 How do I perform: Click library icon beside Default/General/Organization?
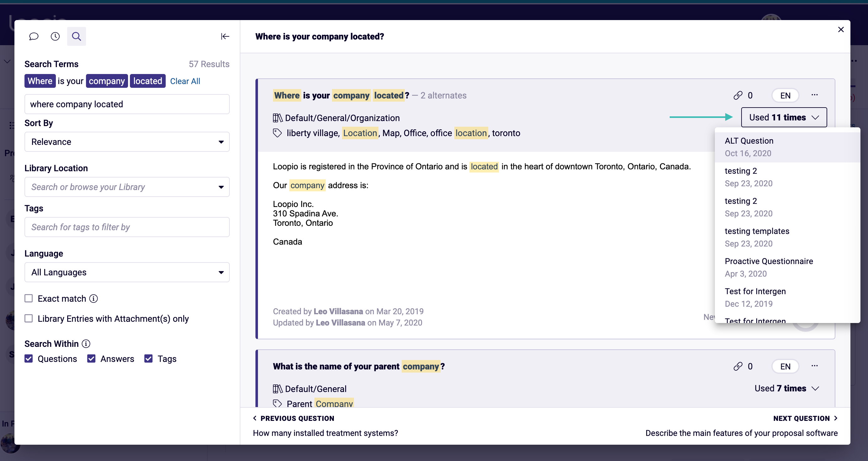coord(278,118)
